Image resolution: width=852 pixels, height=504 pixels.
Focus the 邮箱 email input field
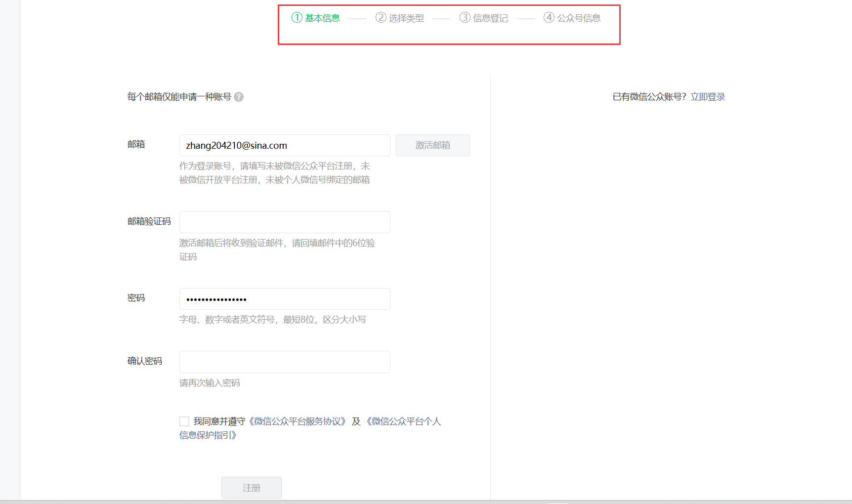pos(285,145)
